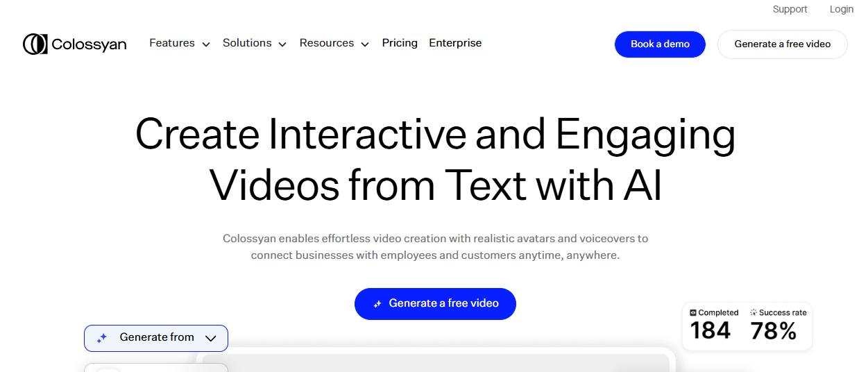Expand the Features chevron arrow
868x372 pixels.
[206, 44]
